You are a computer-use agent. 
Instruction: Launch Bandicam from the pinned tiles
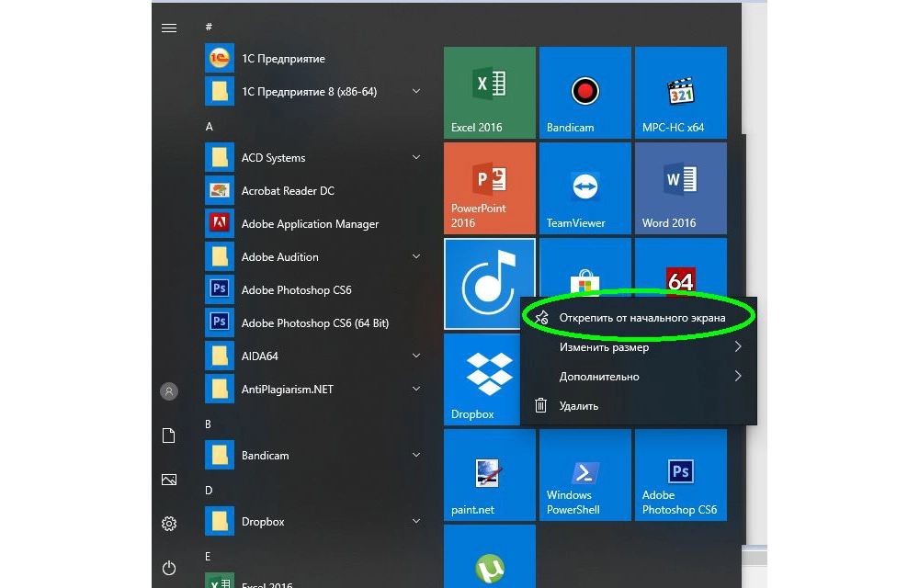(x=584, y=93)
